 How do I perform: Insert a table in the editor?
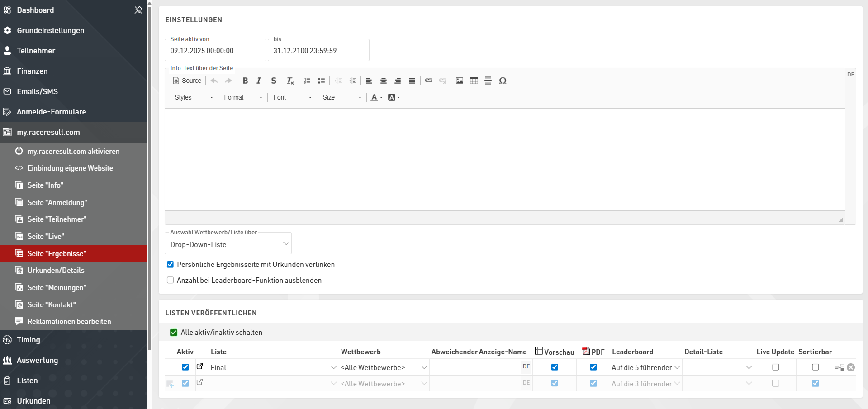(x=474, y=81)
